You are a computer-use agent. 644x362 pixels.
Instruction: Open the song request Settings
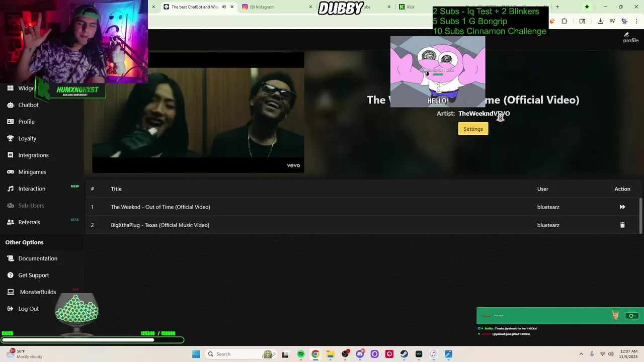click(x=473, y=129)
